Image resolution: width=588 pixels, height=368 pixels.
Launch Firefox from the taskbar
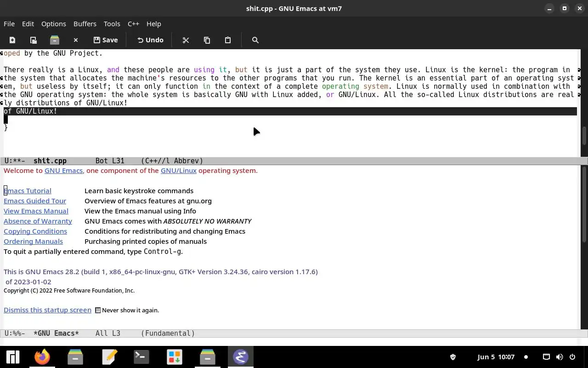(x=42, y=357)
